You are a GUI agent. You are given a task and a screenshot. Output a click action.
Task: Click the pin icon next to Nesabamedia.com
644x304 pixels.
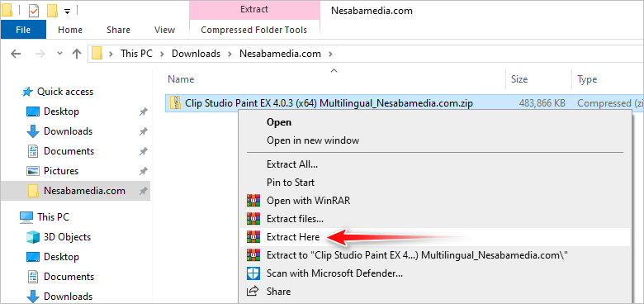click(143, 191)
